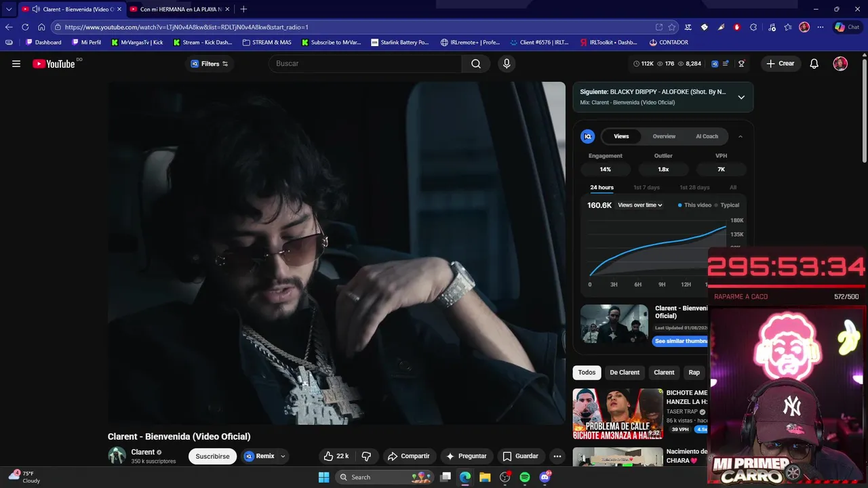This screenshot has width=868, height=488.
Task: Select the Rap filter chip
Action: tap(694, 372)
